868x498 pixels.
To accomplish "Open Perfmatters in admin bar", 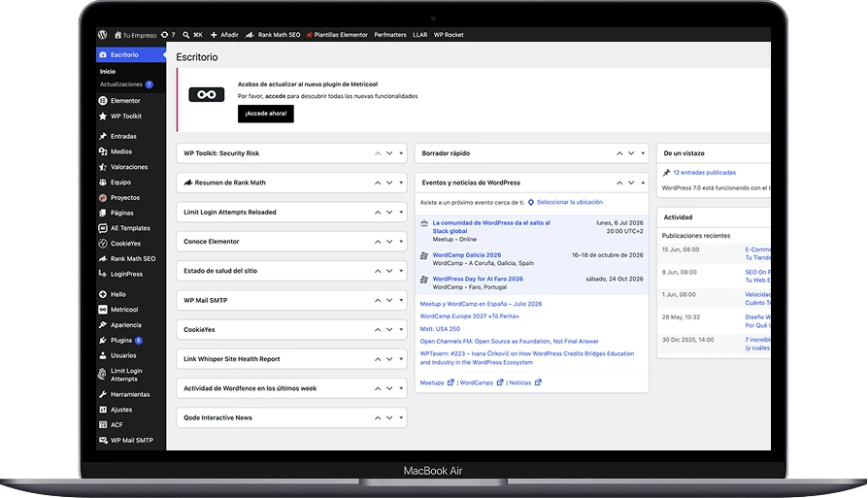I will pyautogui.click(x=390, y=35).
